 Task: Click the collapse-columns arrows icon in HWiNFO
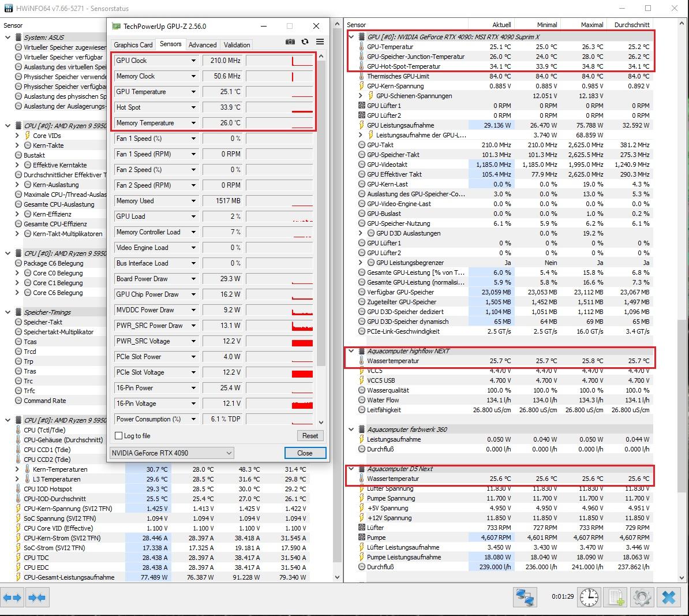[x=37, y=598]
